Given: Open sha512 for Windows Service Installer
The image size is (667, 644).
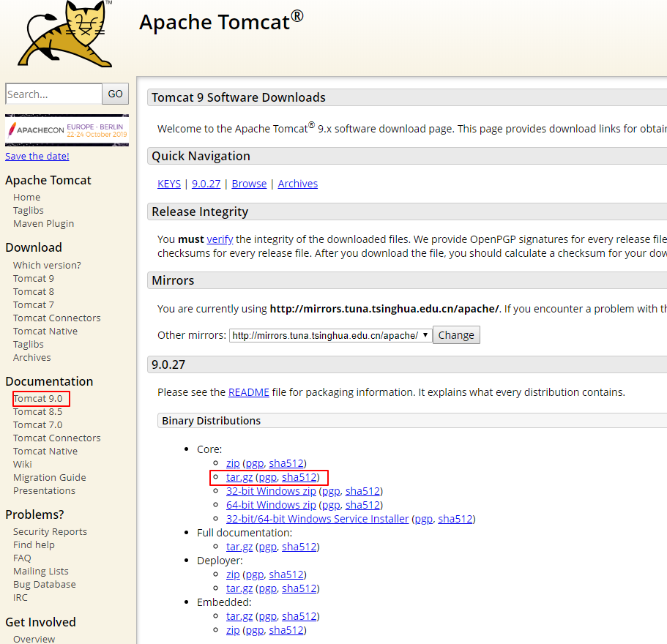Looking at the screenshot, I should click(x=455, y=519).
